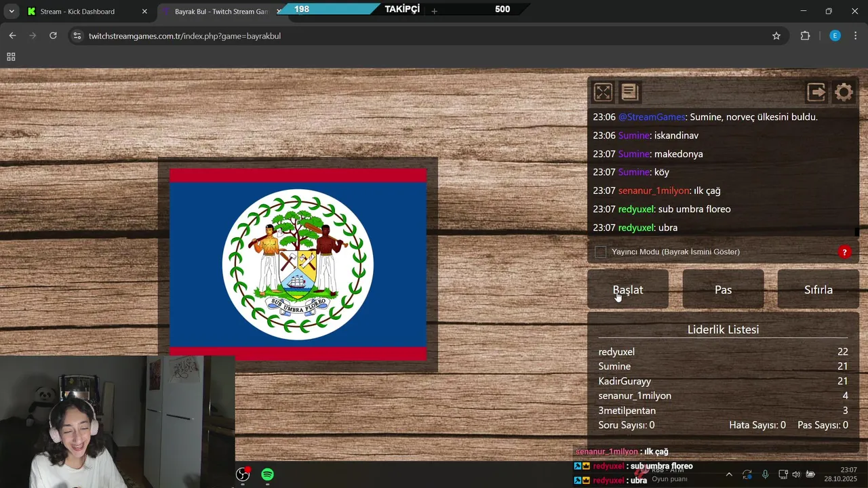Open network settings tray icon
The image size is (868, 488).
[x=783, y=474]
